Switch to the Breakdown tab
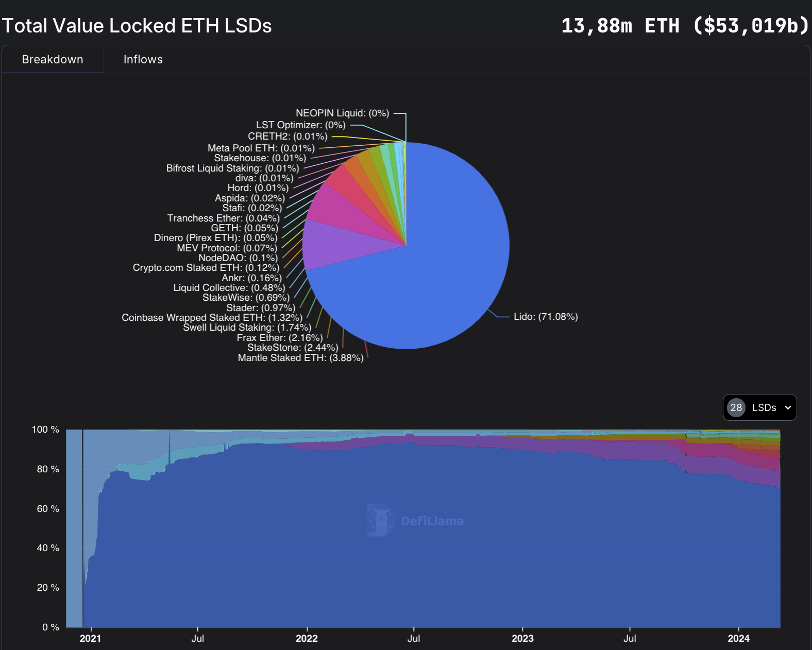The height and width of the screenshot is (650, 812). (53, 60)
